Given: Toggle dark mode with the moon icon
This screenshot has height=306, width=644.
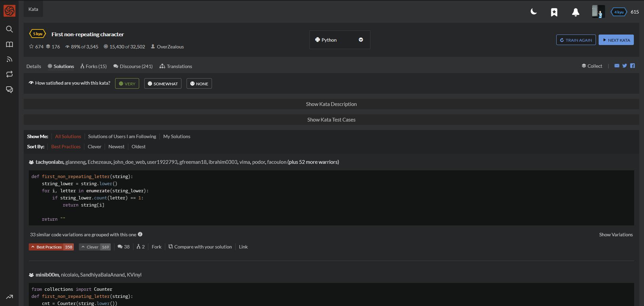Looking at the screenshot, I should click(x=534, y=12).
